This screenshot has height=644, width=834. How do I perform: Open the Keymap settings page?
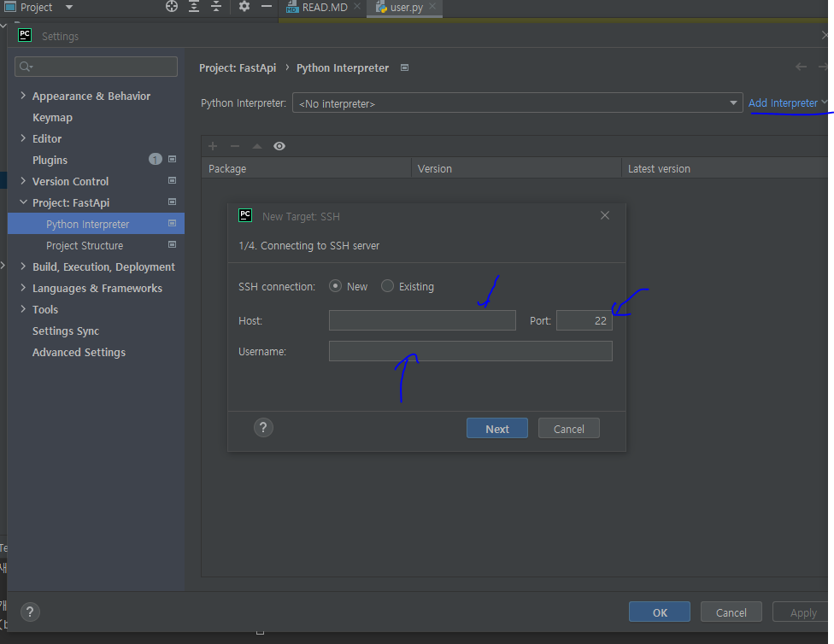[52, 118]
